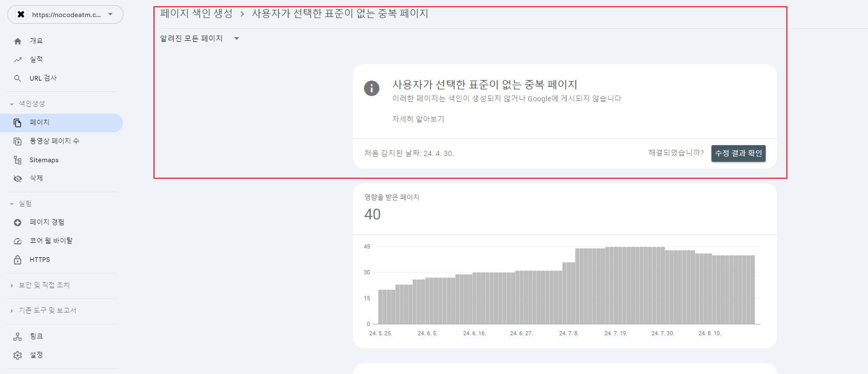The height and width of the screenshot is (374, 868).
Task: Open URL 검사 label in sidebar
Action: (43, 79)
